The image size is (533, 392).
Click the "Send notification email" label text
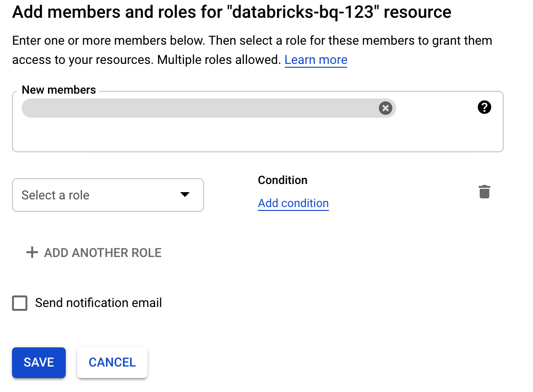[x=98, y=303]
